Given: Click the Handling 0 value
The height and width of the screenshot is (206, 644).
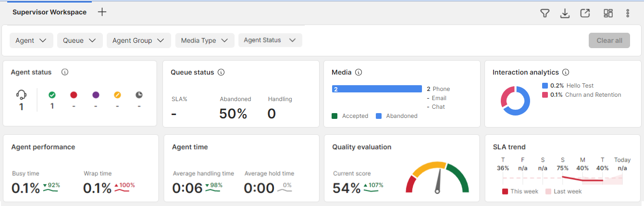Looking at the screenshot, I should pyautogui.click(x=272, y=114).
